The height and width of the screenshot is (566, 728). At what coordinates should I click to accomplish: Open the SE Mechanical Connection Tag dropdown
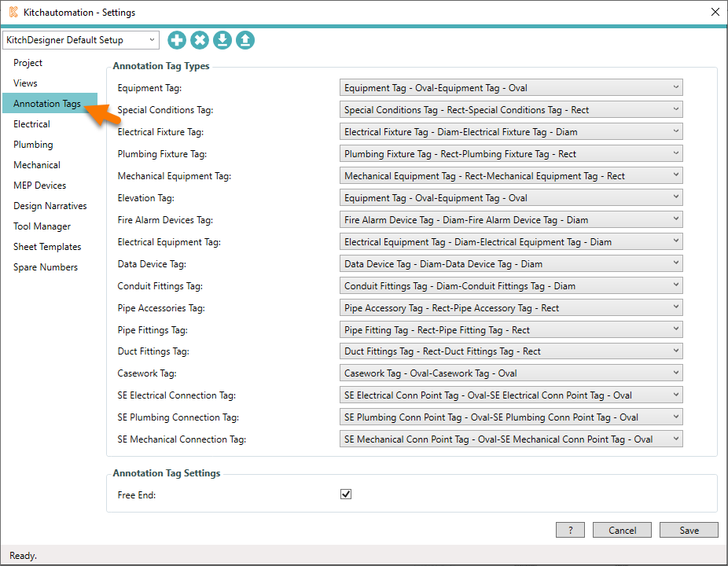click(x=510, y=439)
